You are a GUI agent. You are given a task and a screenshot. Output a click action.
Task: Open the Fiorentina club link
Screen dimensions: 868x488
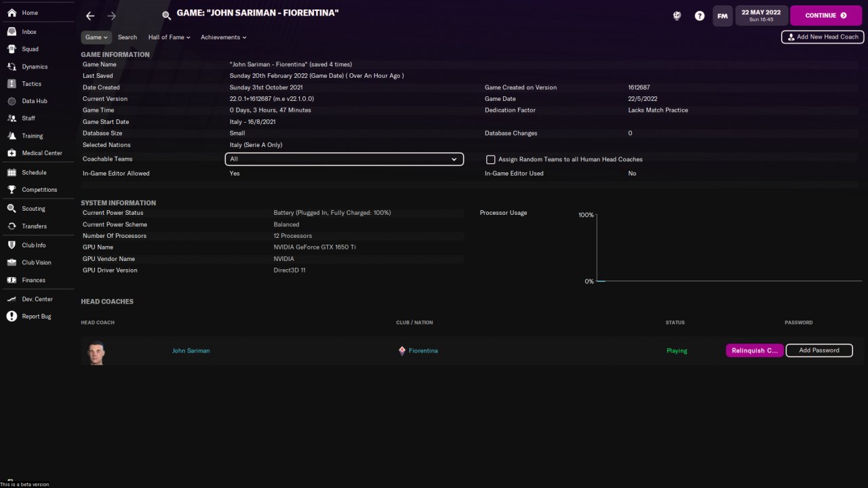[423, 351]
